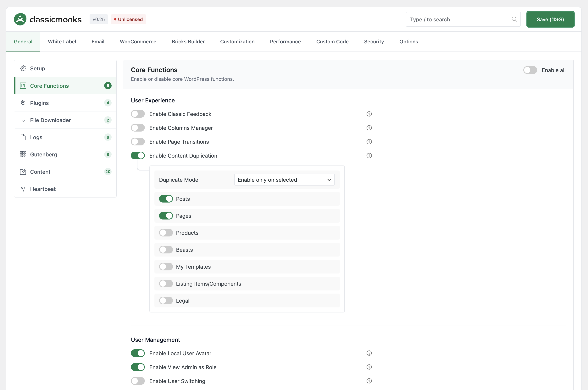Enable duplication for Products
Image resolution: width=588 pixels, height=390 pixels.
click(166, 233)
